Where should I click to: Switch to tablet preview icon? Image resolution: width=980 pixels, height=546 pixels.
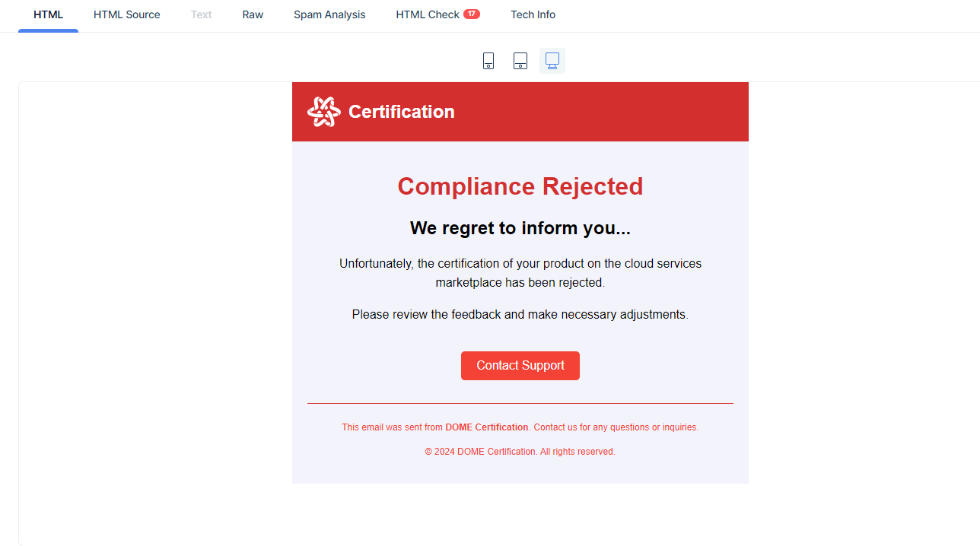point(520,61)
